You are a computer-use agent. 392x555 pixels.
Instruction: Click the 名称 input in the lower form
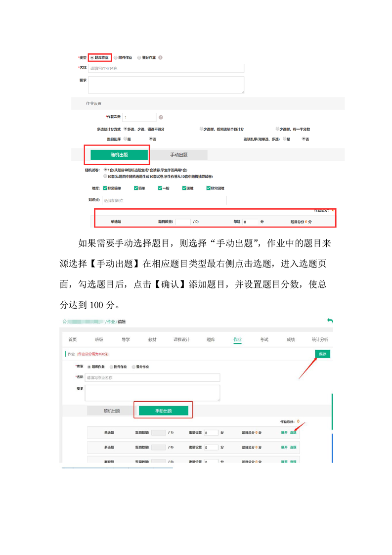point(152,377)
